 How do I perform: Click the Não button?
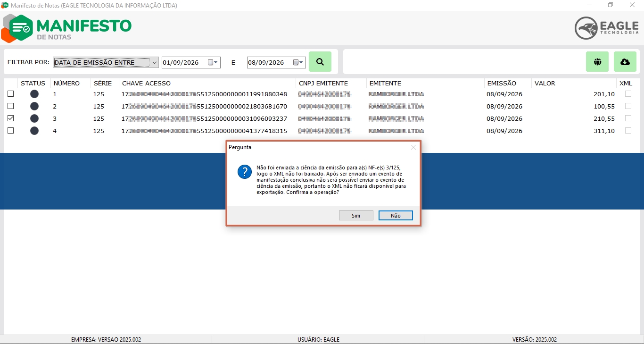[396, 216]
